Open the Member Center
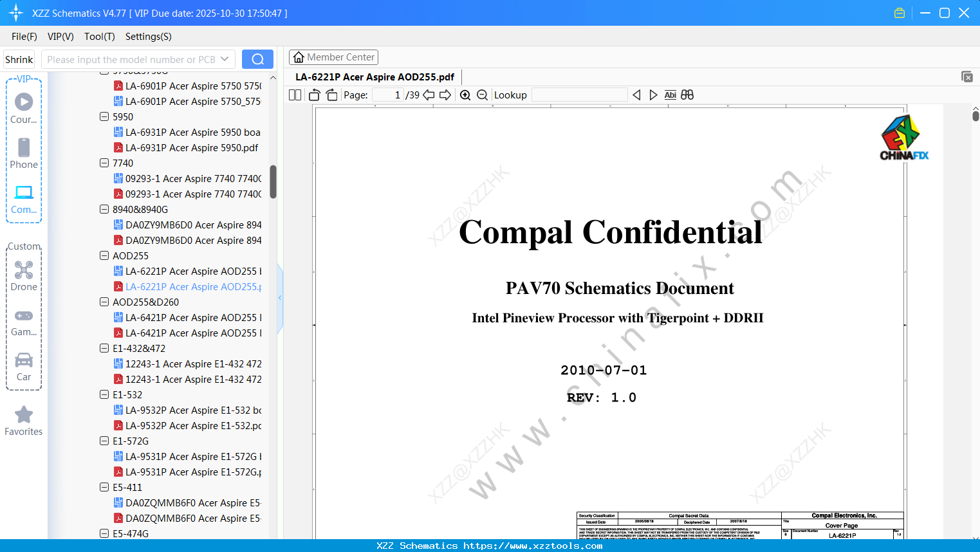 [x=334, y=57]
